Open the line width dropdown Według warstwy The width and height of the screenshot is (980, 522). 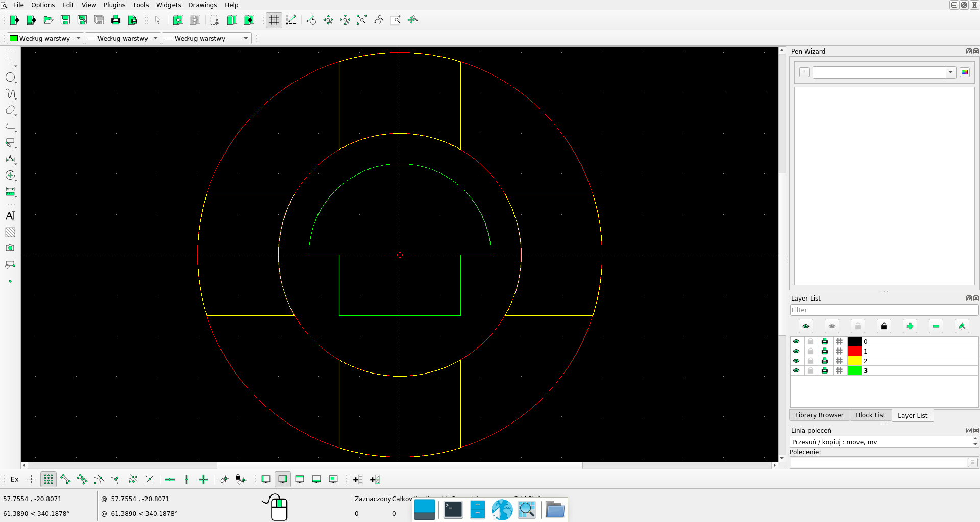pos(122,38)
